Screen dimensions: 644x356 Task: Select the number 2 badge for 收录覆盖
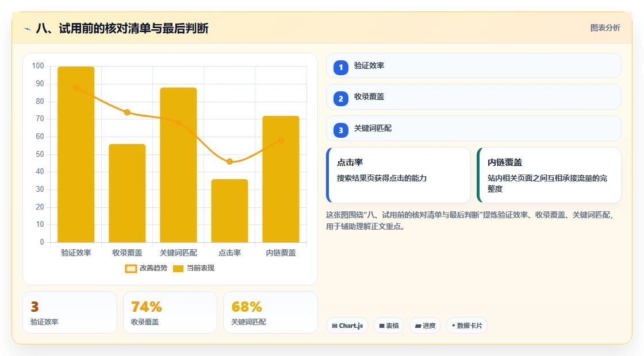click(340, 98)
